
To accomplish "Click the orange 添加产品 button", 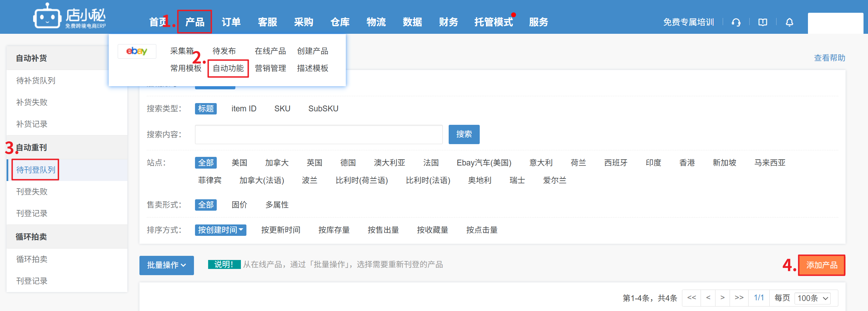I will point(821,265).
